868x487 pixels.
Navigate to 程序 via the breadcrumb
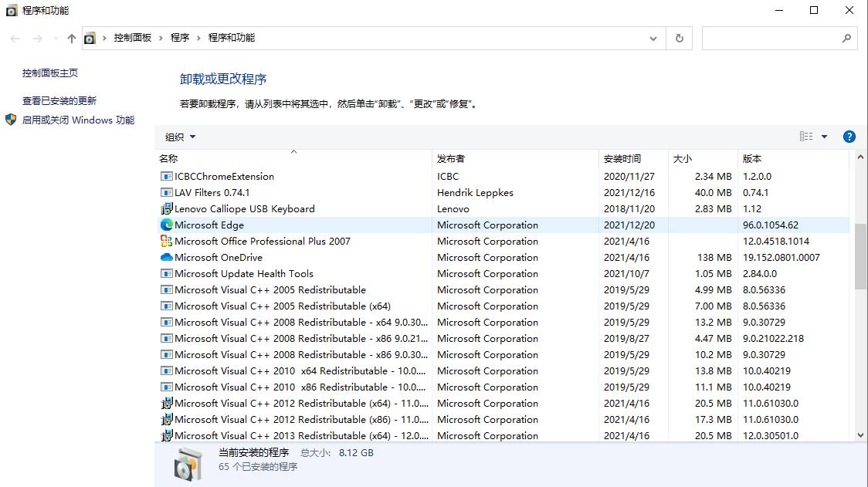[x=180, y=36]
